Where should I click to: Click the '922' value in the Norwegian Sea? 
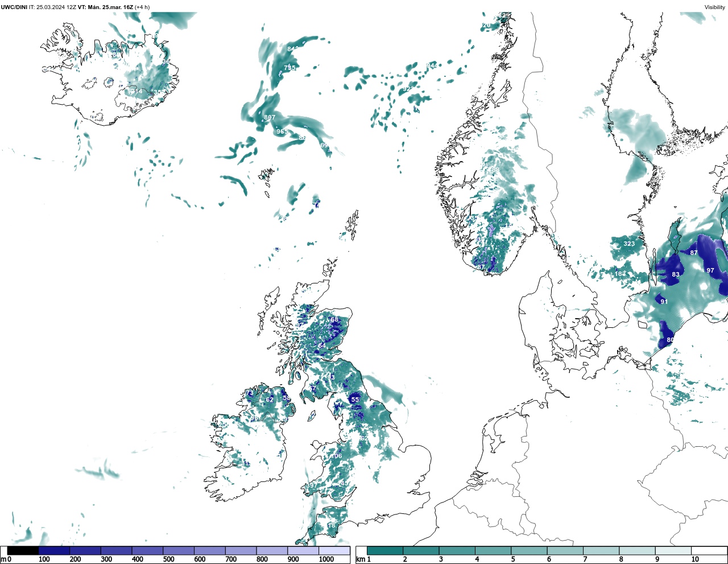(408, 89)
